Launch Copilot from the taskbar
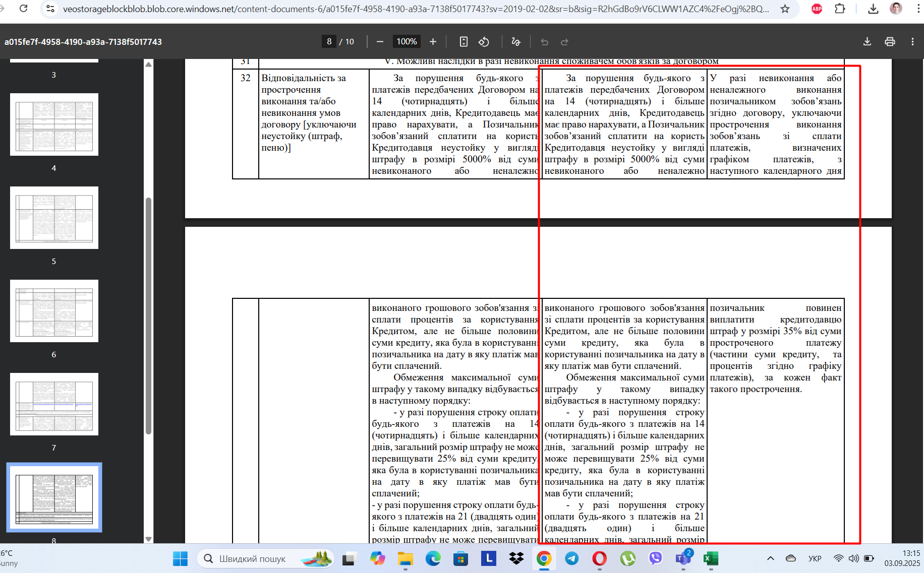 [377, 558]
